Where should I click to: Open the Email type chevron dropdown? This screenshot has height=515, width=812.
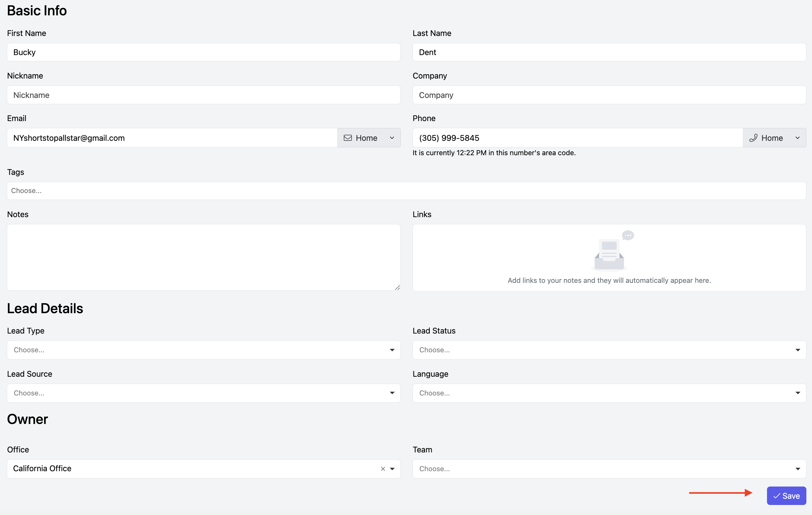[392, 138]
